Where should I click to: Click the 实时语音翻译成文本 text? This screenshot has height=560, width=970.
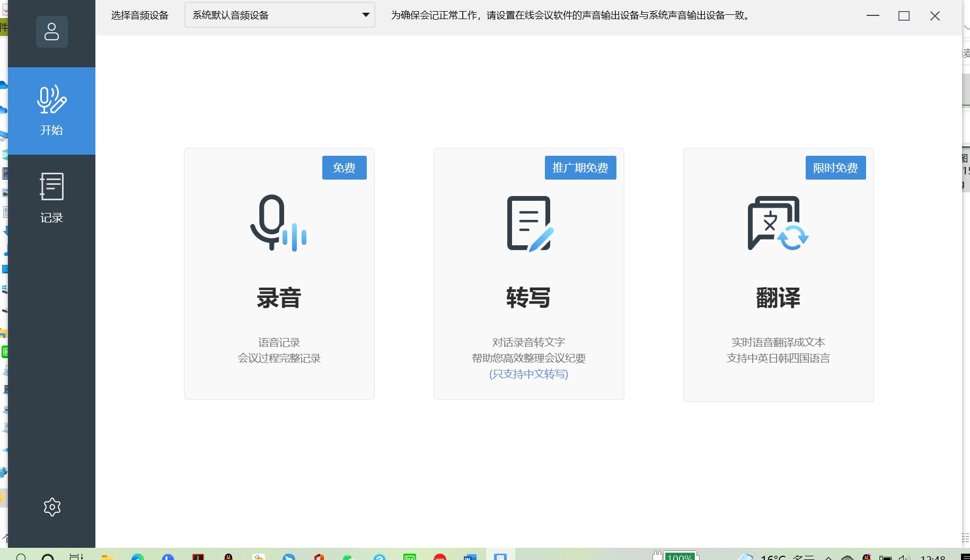click(x=778, y=342)
